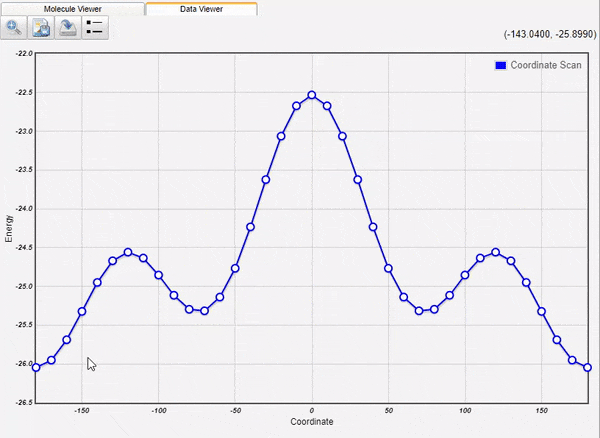
Task: Click the export data download icon
Action: tap(68, 28)
